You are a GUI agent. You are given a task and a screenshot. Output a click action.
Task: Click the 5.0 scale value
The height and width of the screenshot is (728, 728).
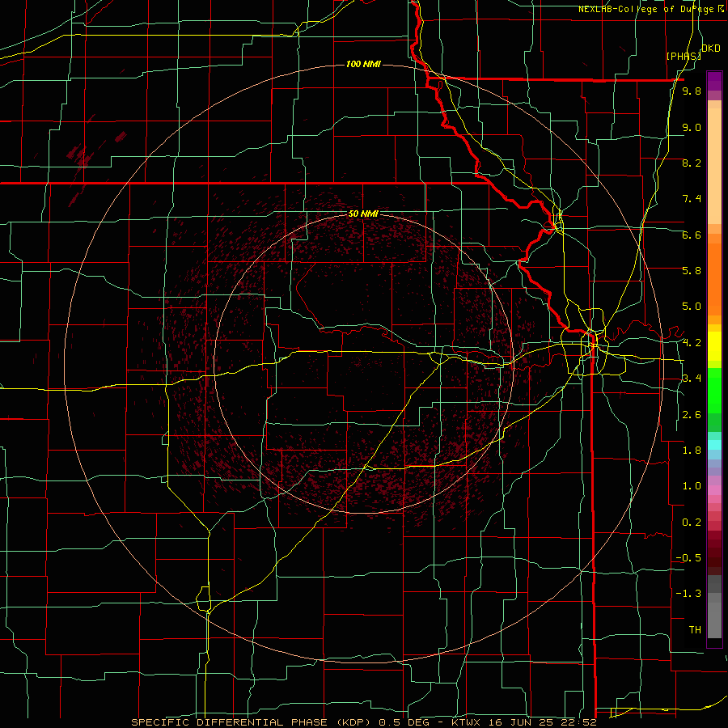[692, 307]
